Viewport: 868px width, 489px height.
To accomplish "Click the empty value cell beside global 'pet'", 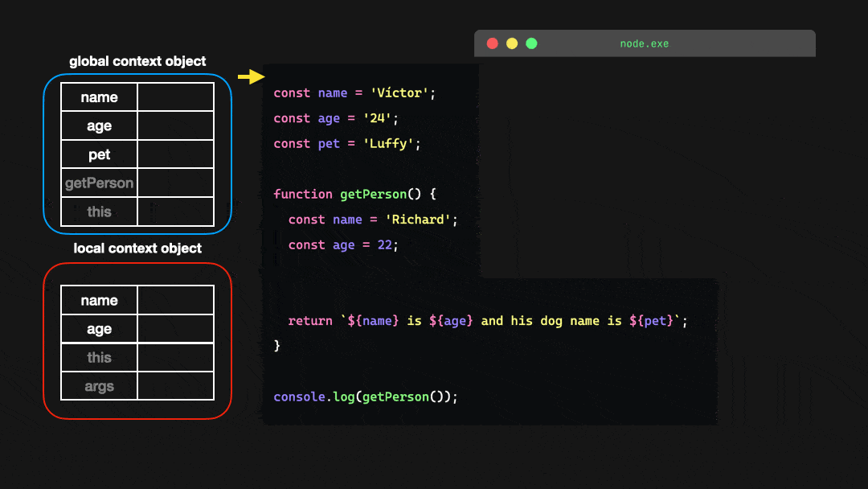I will point(175,154).
